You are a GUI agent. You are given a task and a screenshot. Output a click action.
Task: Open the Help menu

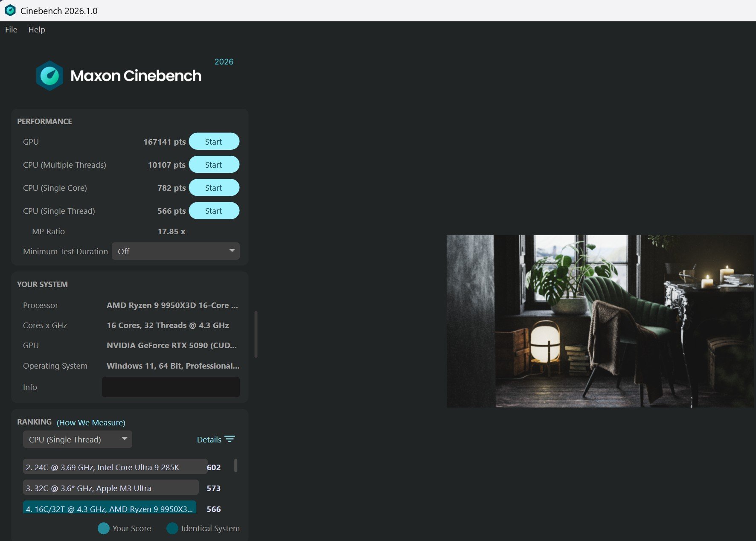pyautogui.click(x=37, y=29)
